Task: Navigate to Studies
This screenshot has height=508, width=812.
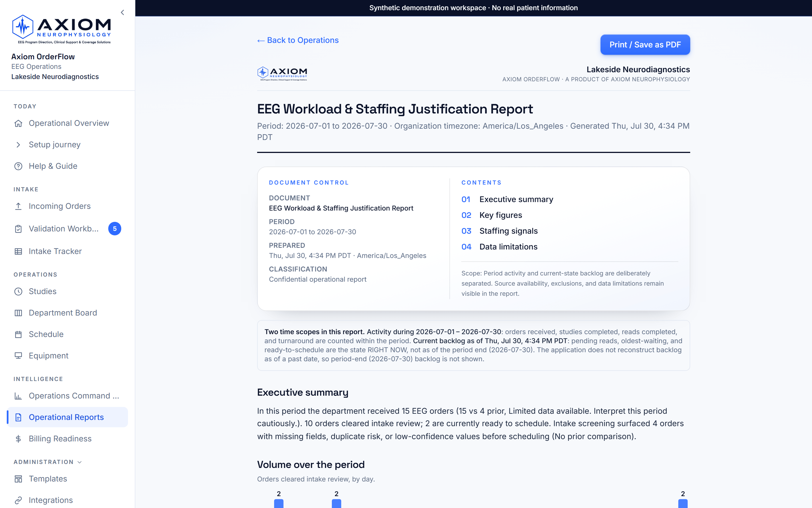Action: (x=67, y=292)
